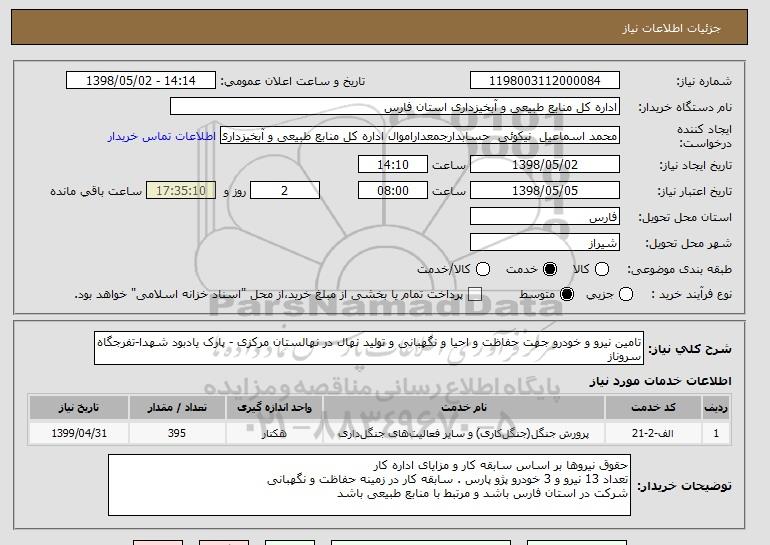Image resolution: width=770 pixels, height=545 pixels.
Task: Click the quantity cell 395
Action: (x=177, y=433)
